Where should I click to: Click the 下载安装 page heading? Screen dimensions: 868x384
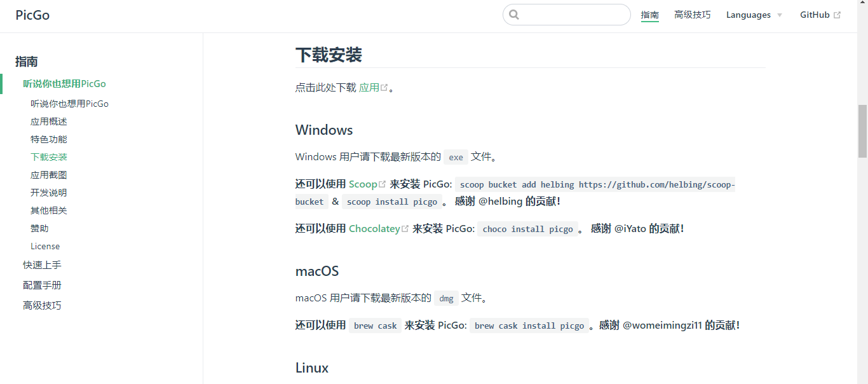point(329,55)
